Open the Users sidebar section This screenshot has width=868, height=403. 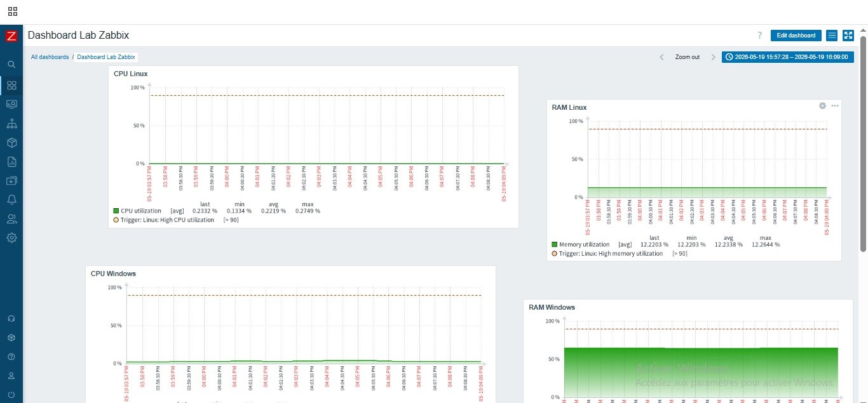click(x=11, y=219)
